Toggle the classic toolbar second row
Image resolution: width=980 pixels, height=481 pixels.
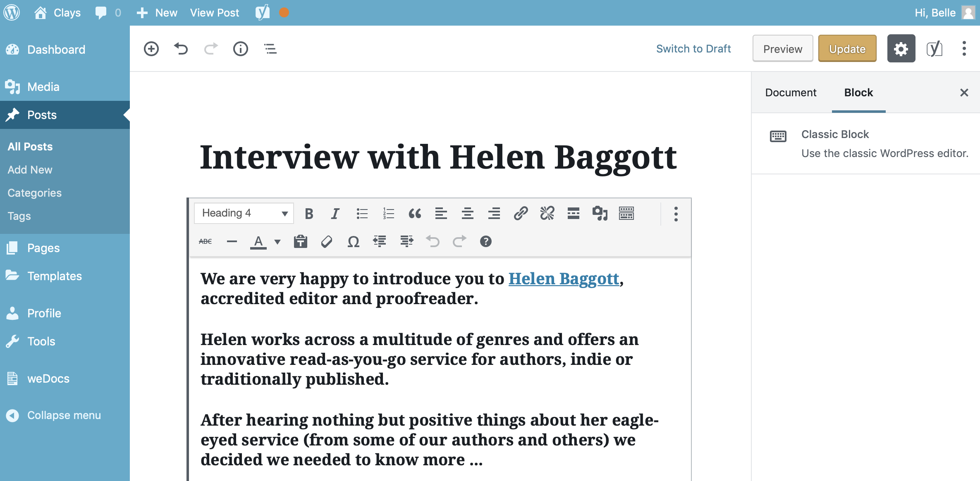pos(626,214)
